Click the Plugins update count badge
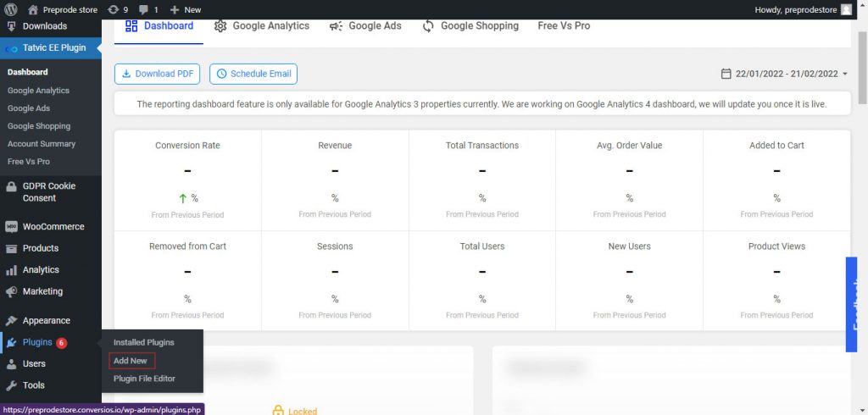Image resolution: width=868 pixels, height=415 pixels. pos(61,342)
